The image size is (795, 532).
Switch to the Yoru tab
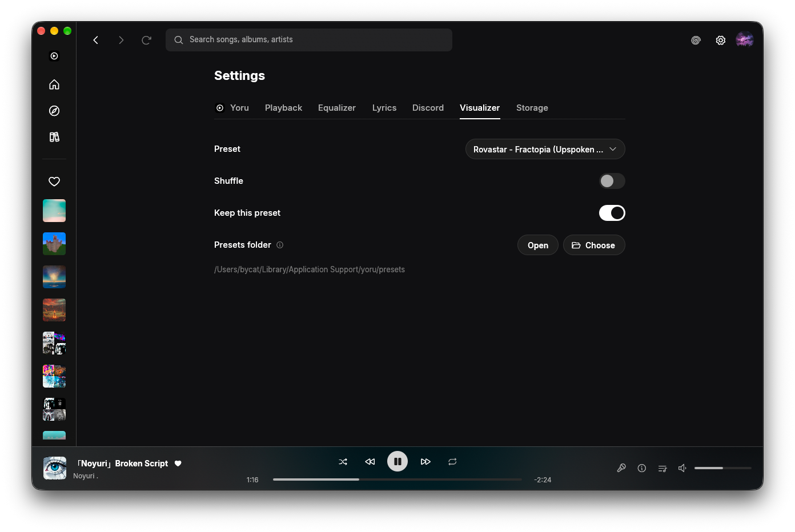point(232,108)
